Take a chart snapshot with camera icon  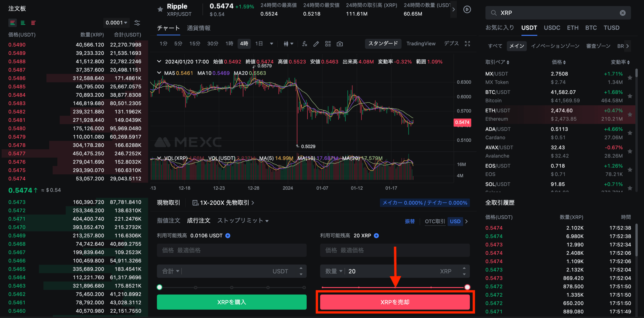point(340,44)
